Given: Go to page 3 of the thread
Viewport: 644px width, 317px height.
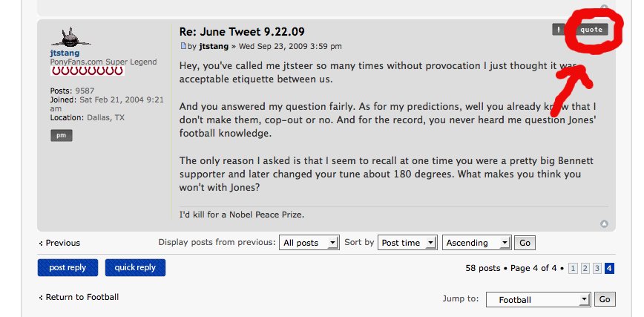Looking at the screenshot, I should [597, 269].
